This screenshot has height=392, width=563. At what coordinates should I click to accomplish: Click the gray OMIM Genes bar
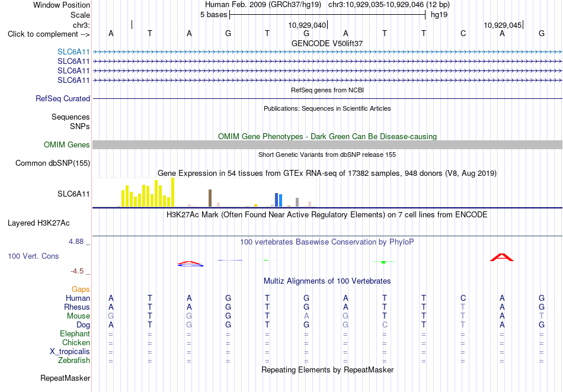click(x=327, y=145)
